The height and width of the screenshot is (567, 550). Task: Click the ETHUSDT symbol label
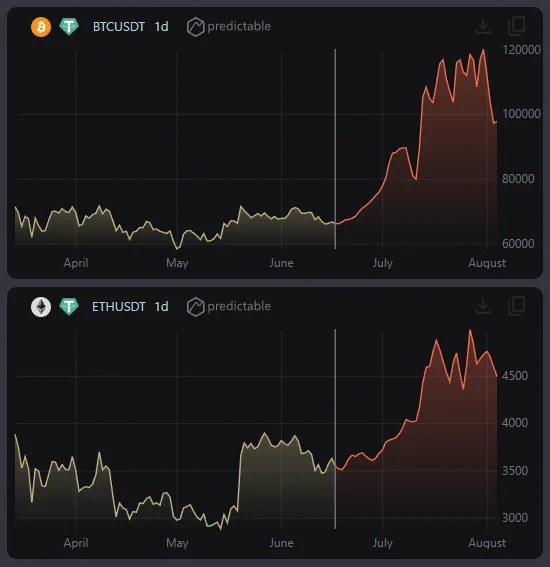click(119, 307)
